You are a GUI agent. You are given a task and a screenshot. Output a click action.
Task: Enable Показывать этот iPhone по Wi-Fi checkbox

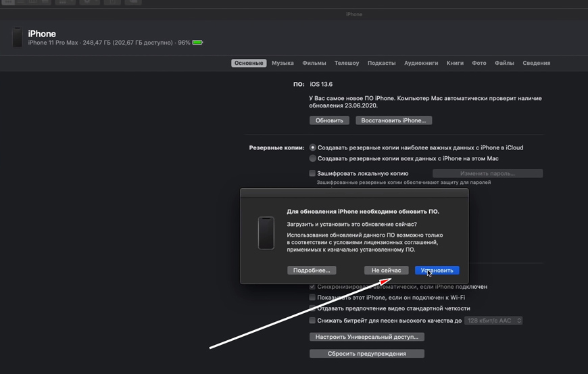pos(312,298)
